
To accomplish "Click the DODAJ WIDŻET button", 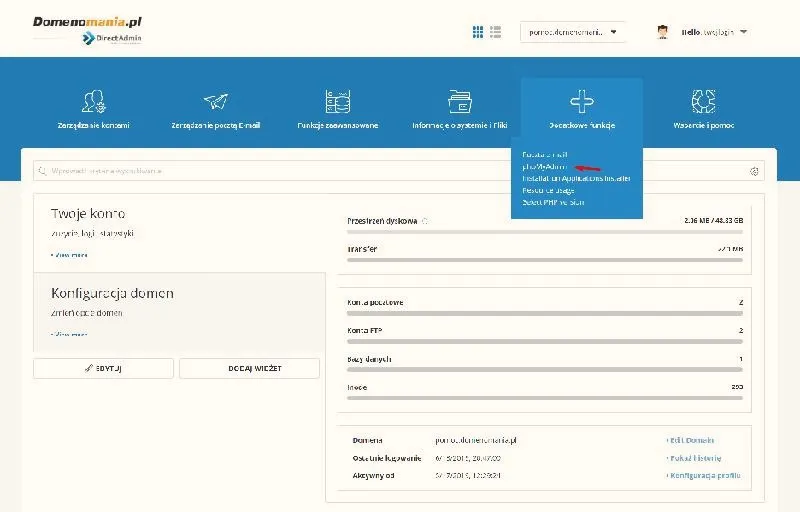I will [x=249, y=368].
